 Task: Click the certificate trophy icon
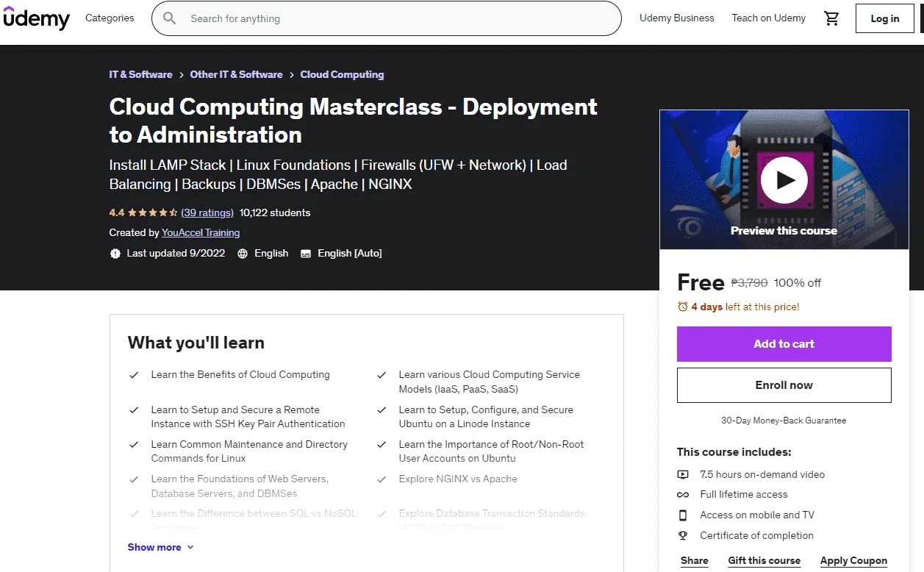tap(683, 535)
